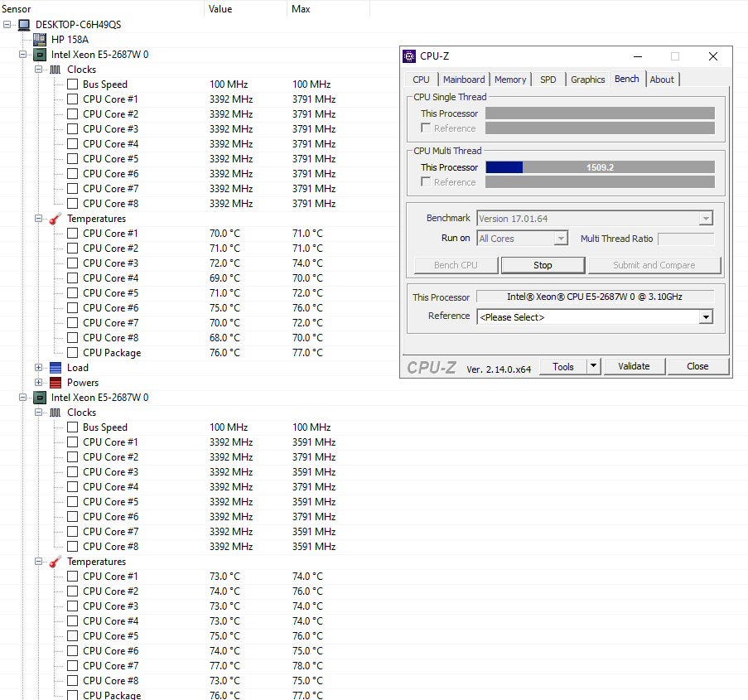
Task: Click the Close button in CPU-Z
Action: (698, 366)
